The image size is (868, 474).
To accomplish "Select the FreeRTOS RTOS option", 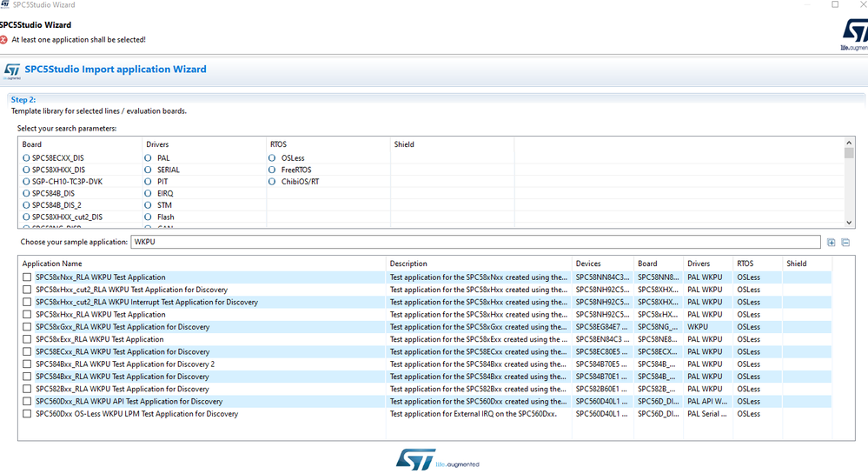I will (272, 170).
